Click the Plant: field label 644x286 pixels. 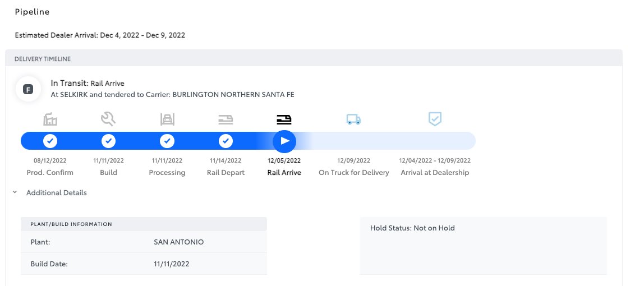coord(40,242)
